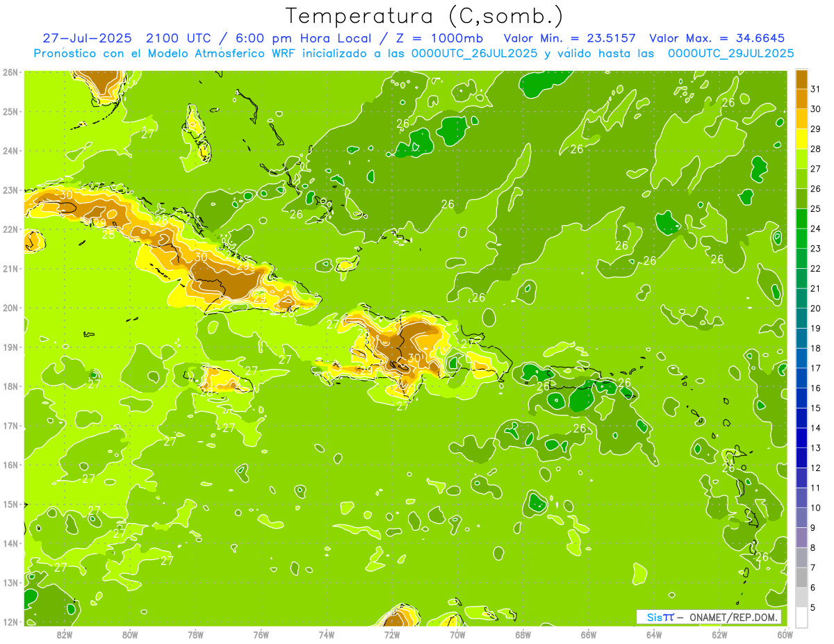Image resolution: width=834 pixels, height=644 pixels.
Task: Click the "Z = 1000mb" level text
Action: pyautogui.click(x=439, y=39)
